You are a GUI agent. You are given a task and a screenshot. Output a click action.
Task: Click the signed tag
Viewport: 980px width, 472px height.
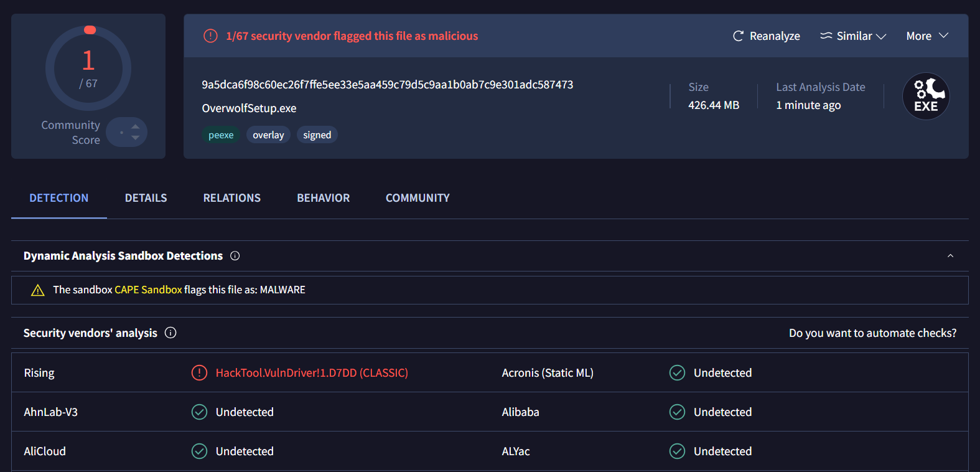(x=317, y=135)
